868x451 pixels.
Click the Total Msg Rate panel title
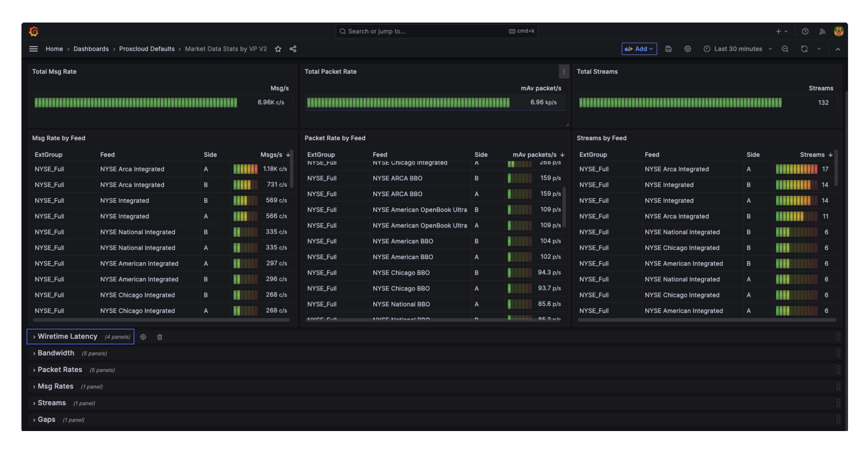click(54, 72)
